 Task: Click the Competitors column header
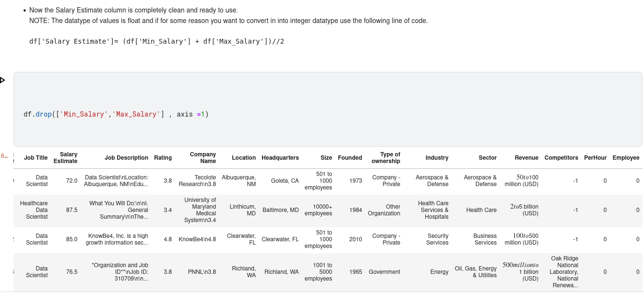[x=561, y=158]
